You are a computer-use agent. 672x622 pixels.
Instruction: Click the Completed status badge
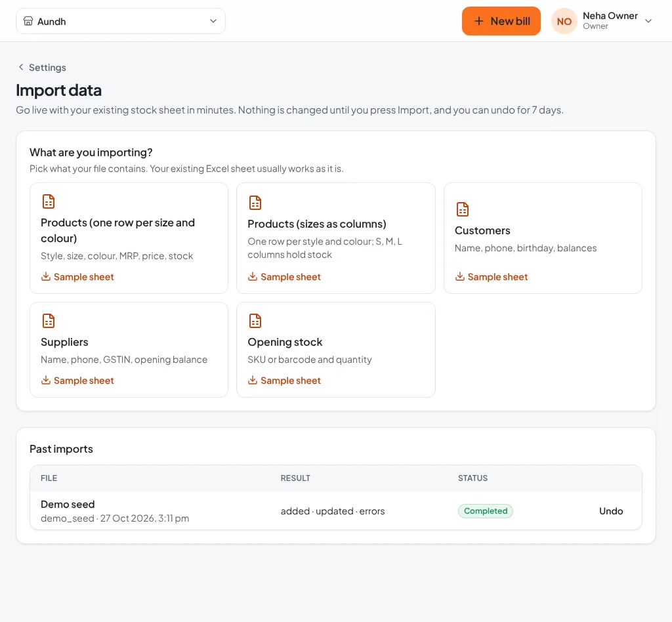(486, 511)
